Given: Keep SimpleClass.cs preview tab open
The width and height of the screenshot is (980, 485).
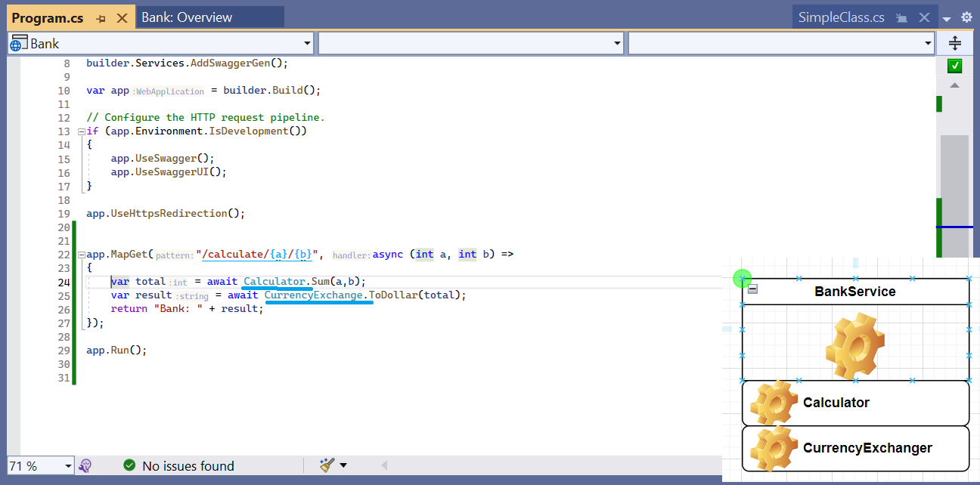Looking at the screenshot, I should pyautogui.click(x=901, y=18).
